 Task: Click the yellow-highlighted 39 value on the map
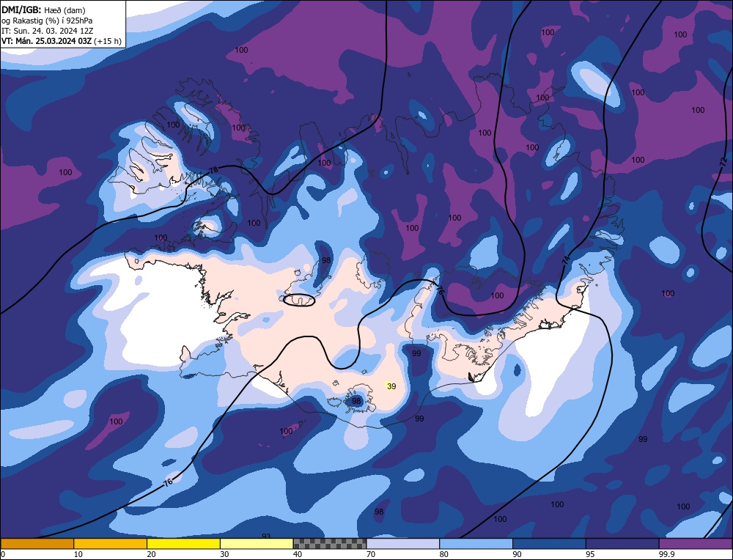click(x=391, y=386)
